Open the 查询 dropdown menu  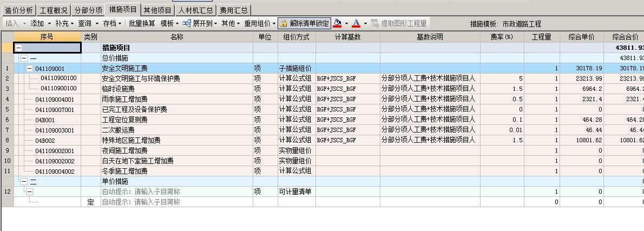(x=88, y=23)
